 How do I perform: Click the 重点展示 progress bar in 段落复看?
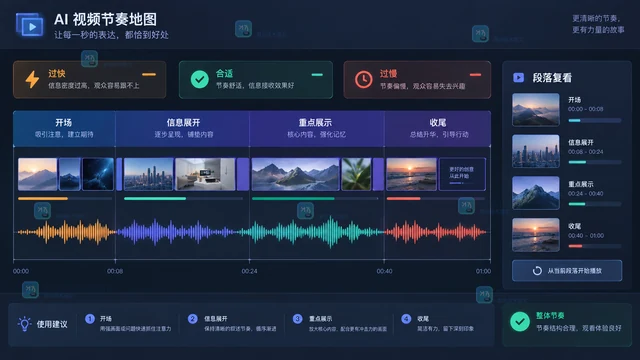pos(595,204)
